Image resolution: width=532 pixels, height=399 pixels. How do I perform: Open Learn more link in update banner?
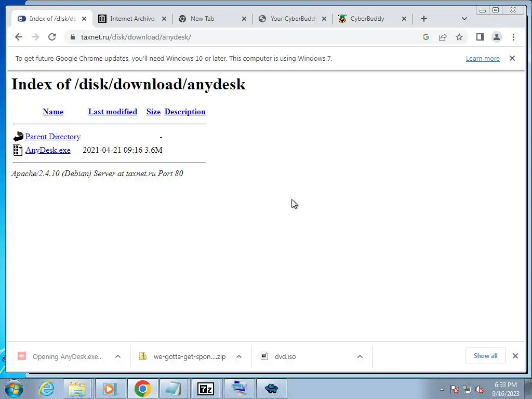coord(483,58)
